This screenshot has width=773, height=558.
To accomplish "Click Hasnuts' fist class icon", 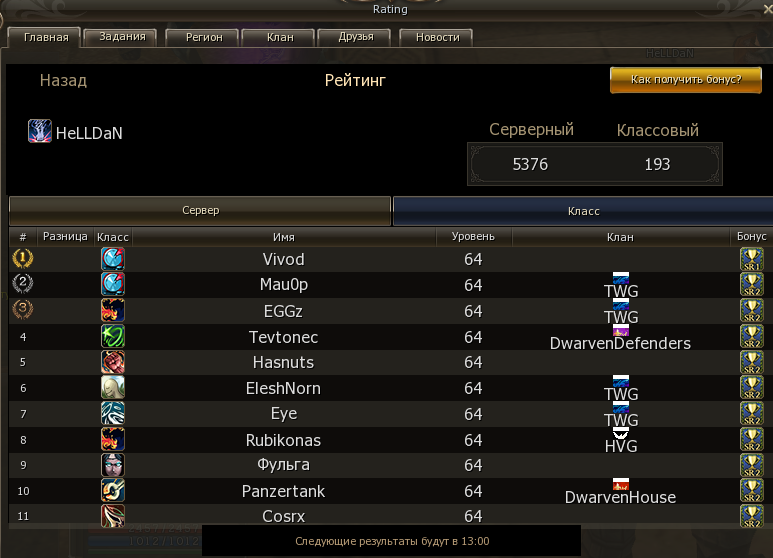I will [113, 362].
